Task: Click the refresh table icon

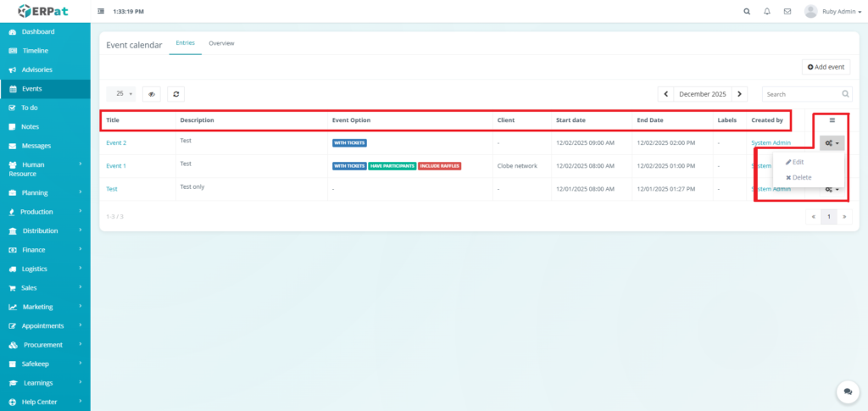Action: click(175, 94)
